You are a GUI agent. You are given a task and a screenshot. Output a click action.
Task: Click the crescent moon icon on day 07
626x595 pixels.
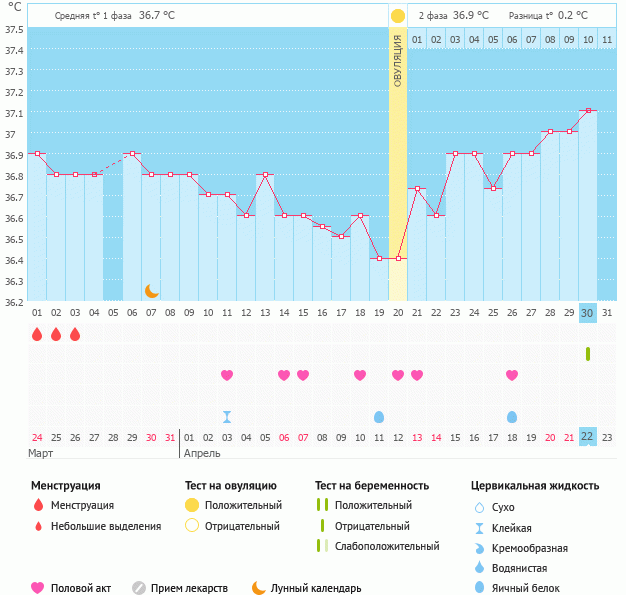coord(151,291)
